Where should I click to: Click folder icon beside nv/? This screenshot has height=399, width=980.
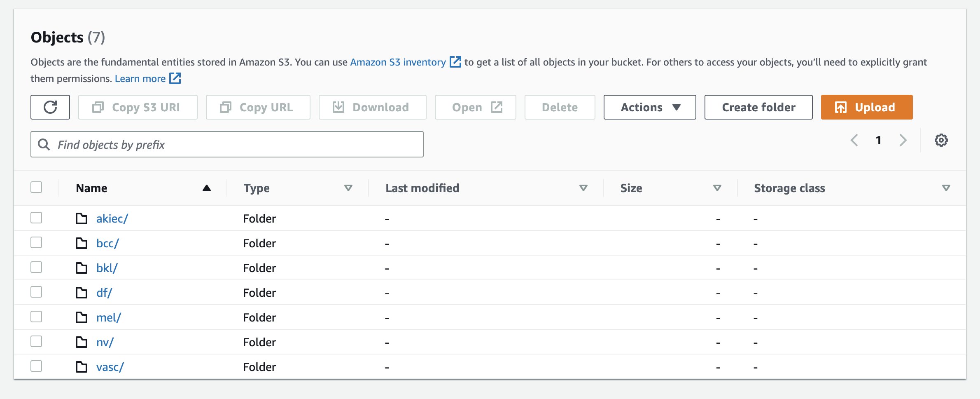82,342
